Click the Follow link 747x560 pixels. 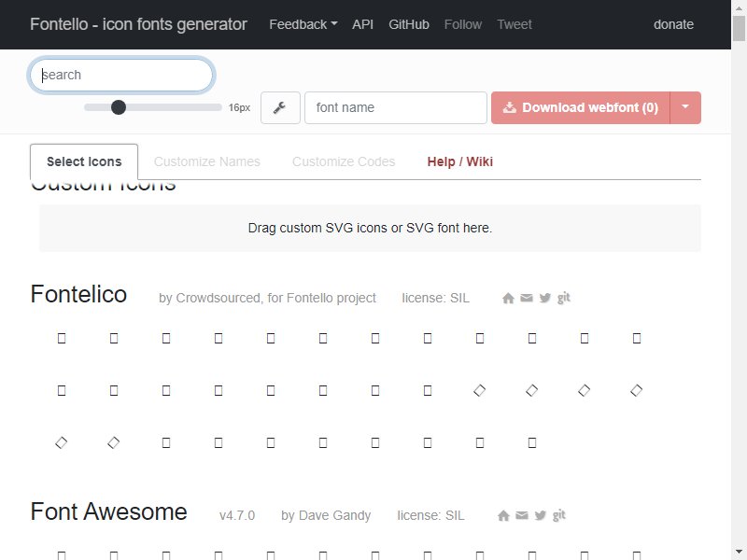[x=463, y=24]
